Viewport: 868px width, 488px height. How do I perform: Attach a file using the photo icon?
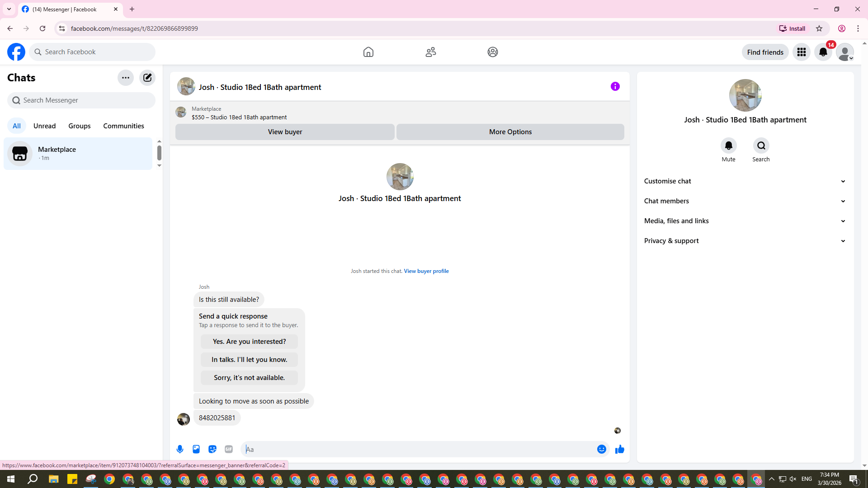(196, 449)
